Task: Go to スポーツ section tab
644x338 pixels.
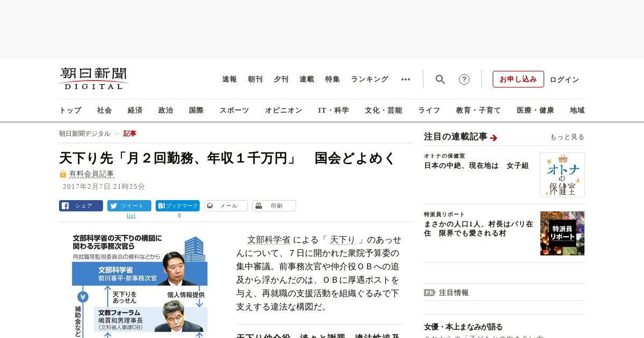Action: [234, 110]
